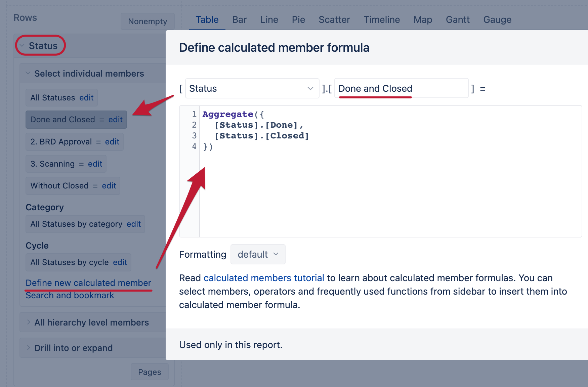Open the Formatting default dropdown
The height and width of the screenshot is (387, 588).
[x=258, y=254]
